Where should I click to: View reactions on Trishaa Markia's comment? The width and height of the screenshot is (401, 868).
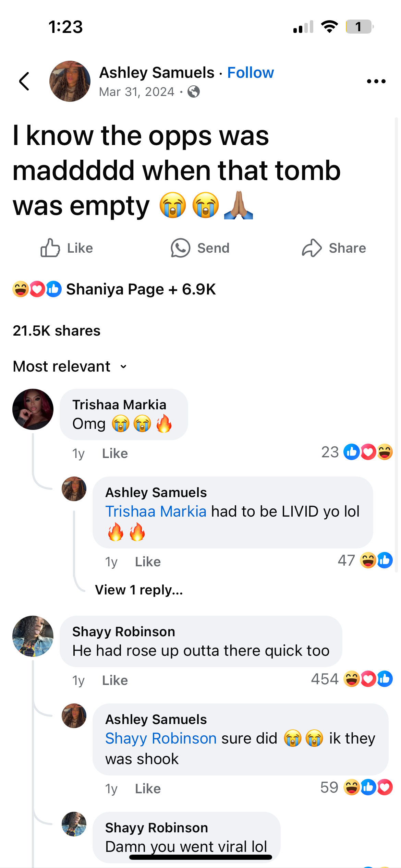click(357, 452)
